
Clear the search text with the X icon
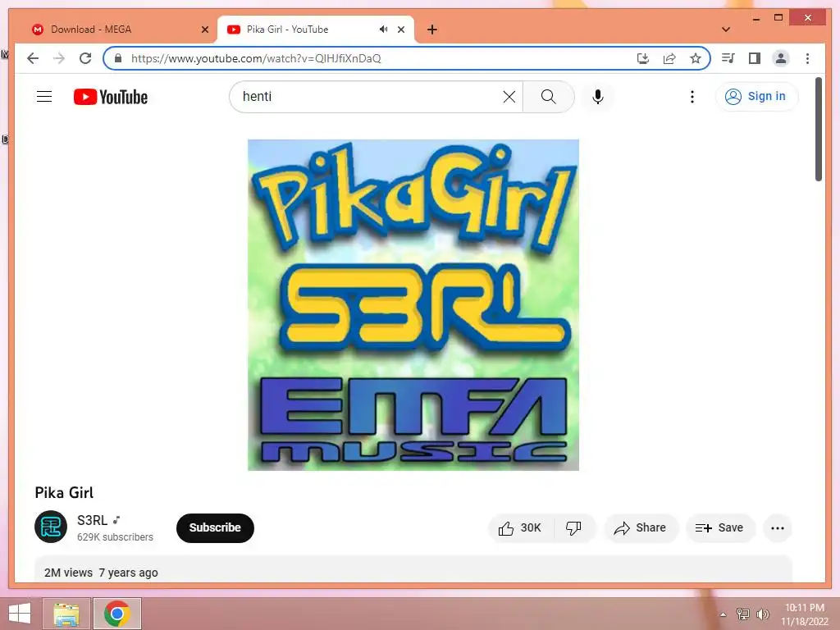coord(509,97)
